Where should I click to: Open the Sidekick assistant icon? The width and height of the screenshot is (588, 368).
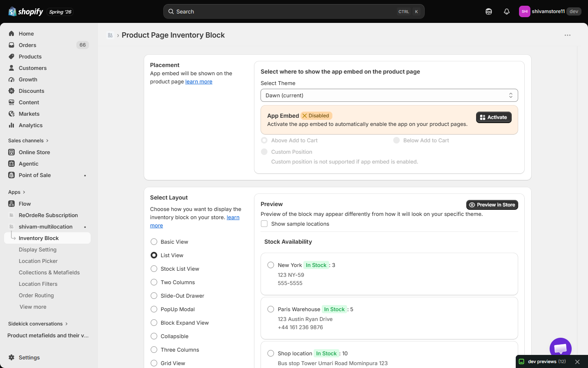489,11
